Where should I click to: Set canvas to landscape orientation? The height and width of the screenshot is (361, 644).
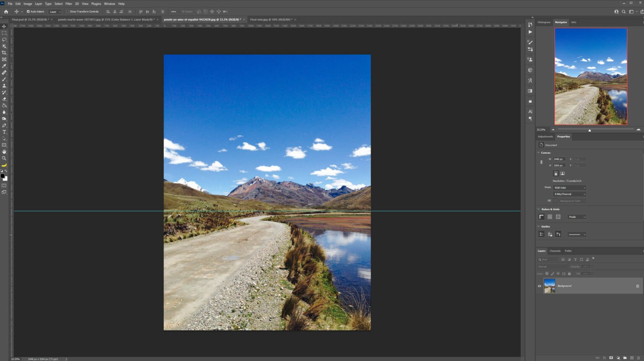(x=562, y=173)
